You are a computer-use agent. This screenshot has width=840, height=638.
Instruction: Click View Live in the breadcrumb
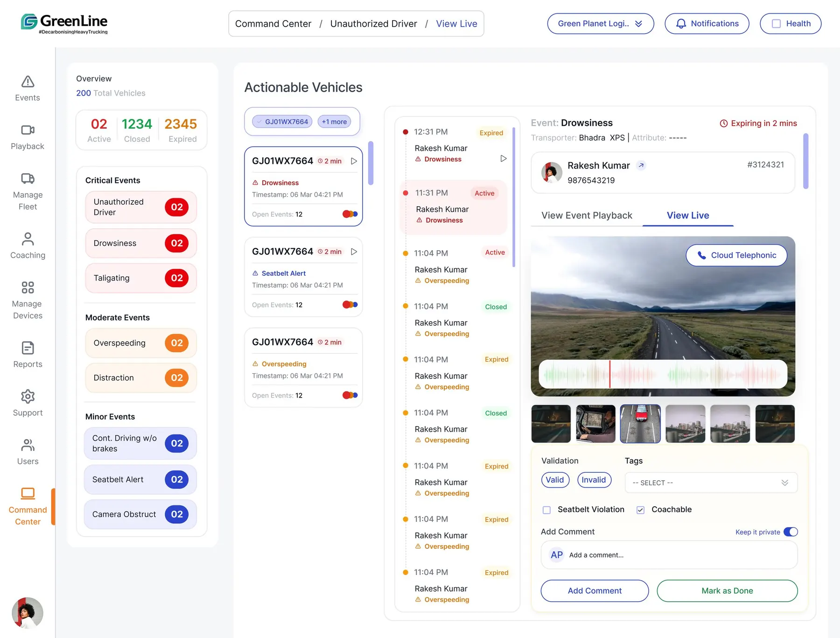456,24
